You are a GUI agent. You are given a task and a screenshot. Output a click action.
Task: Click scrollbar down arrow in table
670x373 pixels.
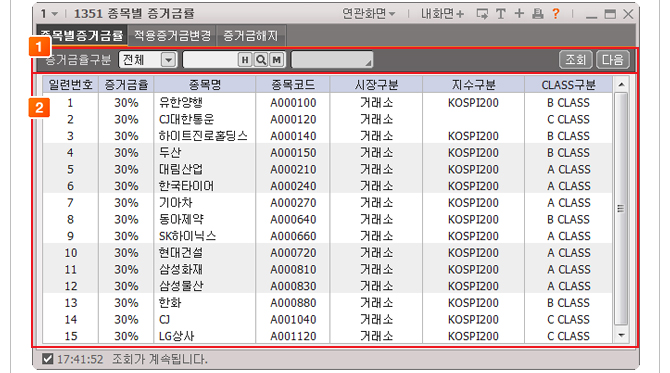[x=621, y=335]
